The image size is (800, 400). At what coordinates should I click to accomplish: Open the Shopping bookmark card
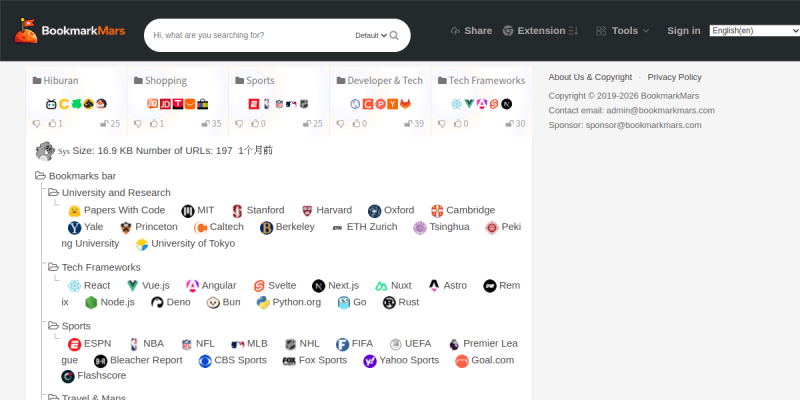[x=160, y=81]
